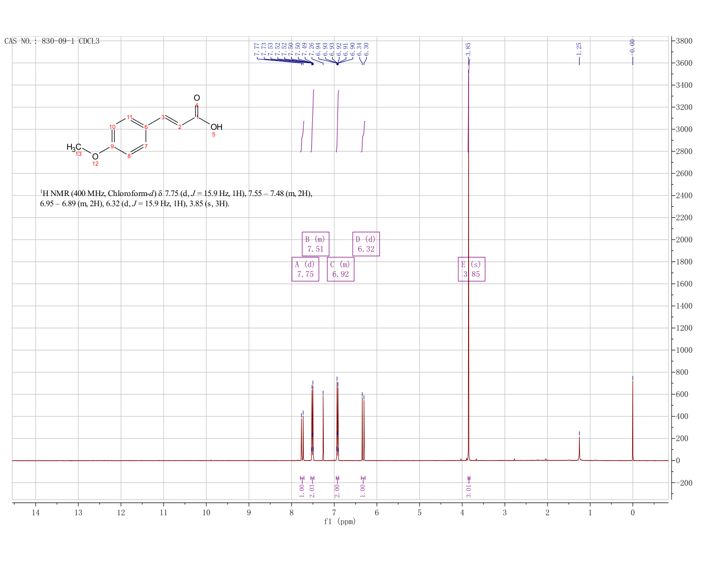This screenshot has height=563, width=728.
Task: Click the 0 tick label on ppm axis
Action: tap(633, 512)
